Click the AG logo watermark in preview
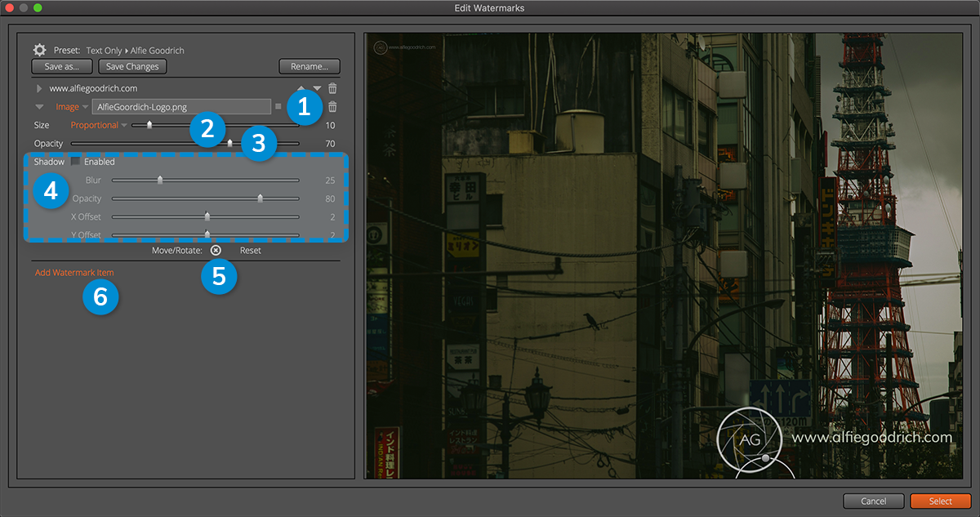 750,439
